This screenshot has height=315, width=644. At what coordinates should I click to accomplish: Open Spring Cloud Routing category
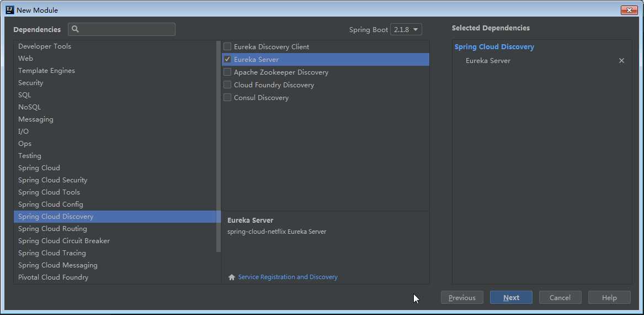(115, 229)
